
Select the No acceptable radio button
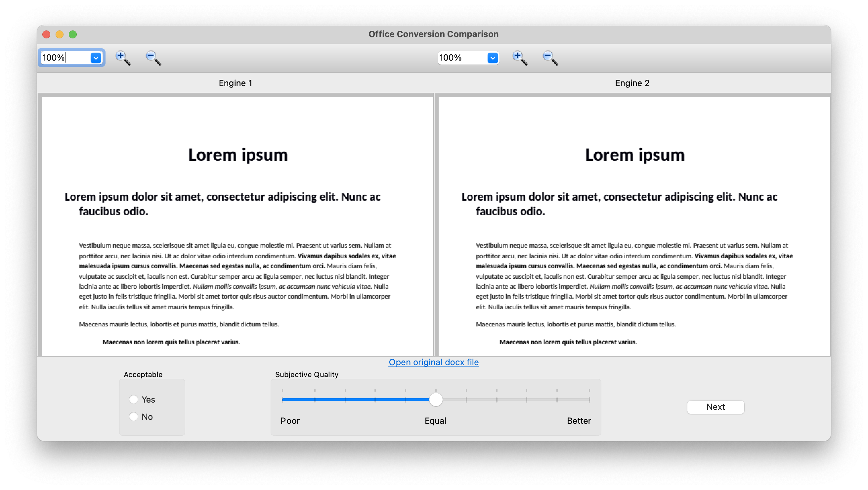pos(134,416)
